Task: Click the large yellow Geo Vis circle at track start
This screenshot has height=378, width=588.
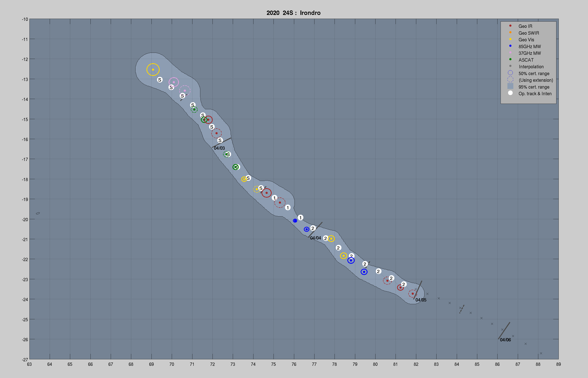Action: [x=153, y=70]
